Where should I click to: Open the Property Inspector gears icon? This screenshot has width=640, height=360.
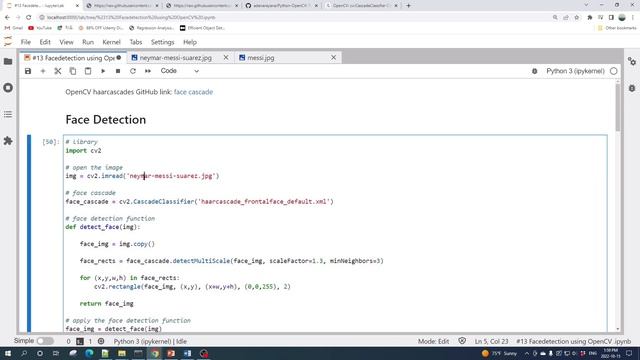tap(632, 62)
